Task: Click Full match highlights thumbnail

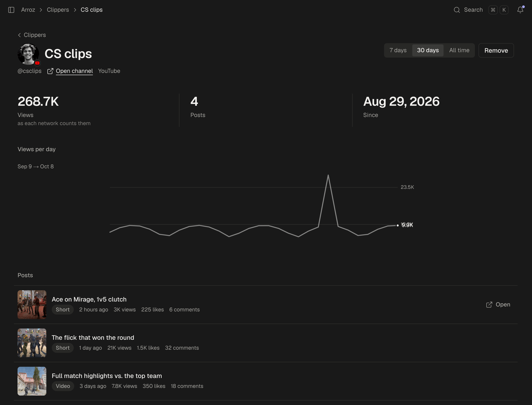Action: pyautogui.click(x=32, y=381)
